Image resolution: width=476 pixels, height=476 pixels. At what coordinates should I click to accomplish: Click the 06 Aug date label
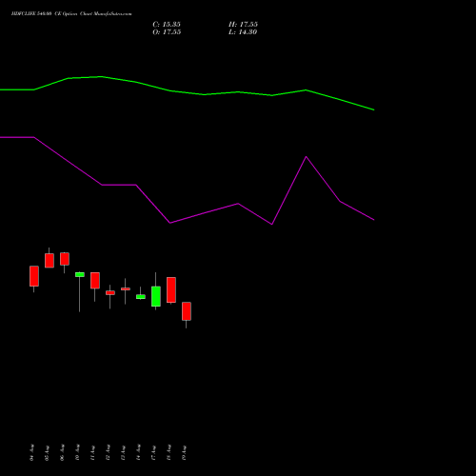coord(62,452)
